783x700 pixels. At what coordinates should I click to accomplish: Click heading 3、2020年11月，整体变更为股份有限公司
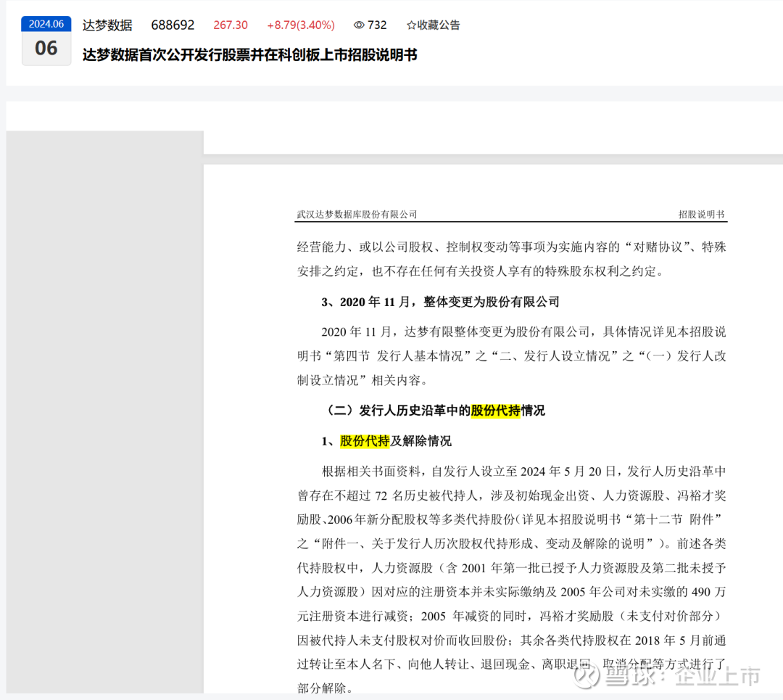click(440, 302)
